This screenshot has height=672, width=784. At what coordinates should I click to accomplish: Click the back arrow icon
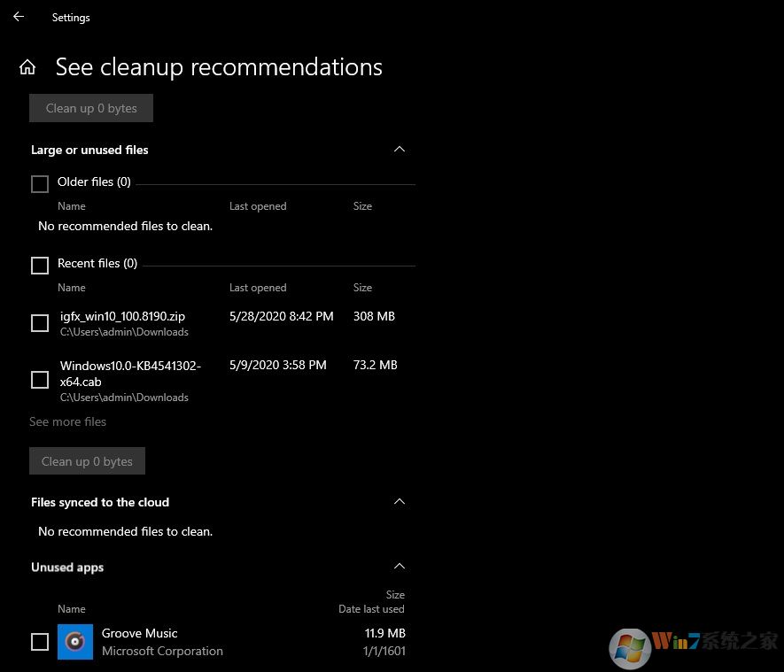(x=19, y=17)
